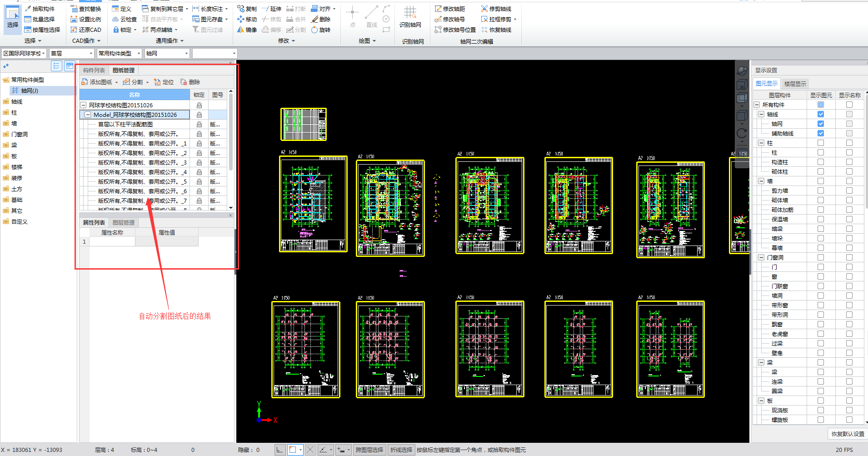Image resolution: width=868 pixels, height=456 pixels.
Task: Click 折线选择 button in status bar
Action: (401, 450)
